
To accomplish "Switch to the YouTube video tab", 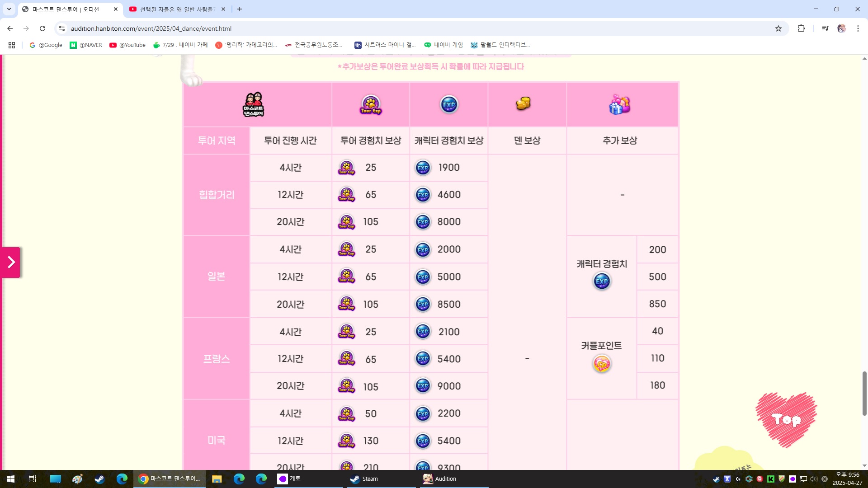I will click(176, 9).
